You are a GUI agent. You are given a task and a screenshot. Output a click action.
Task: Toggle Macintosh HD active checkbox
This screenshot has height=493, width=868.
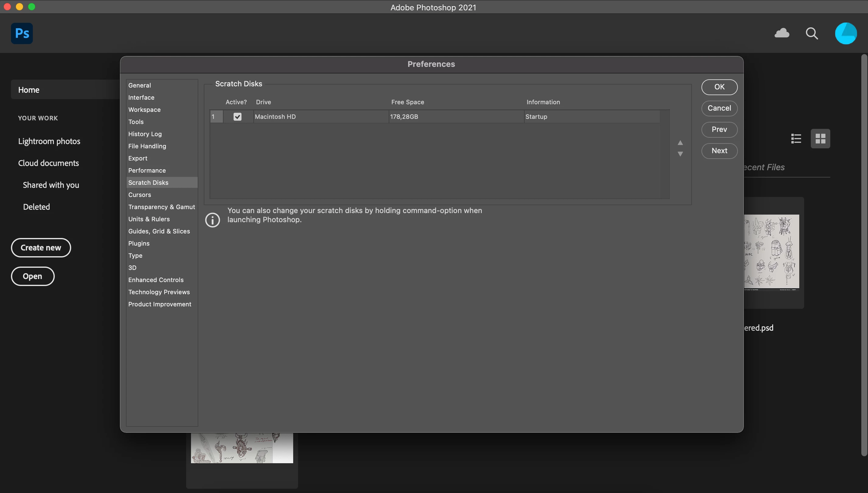click(238, 116)
